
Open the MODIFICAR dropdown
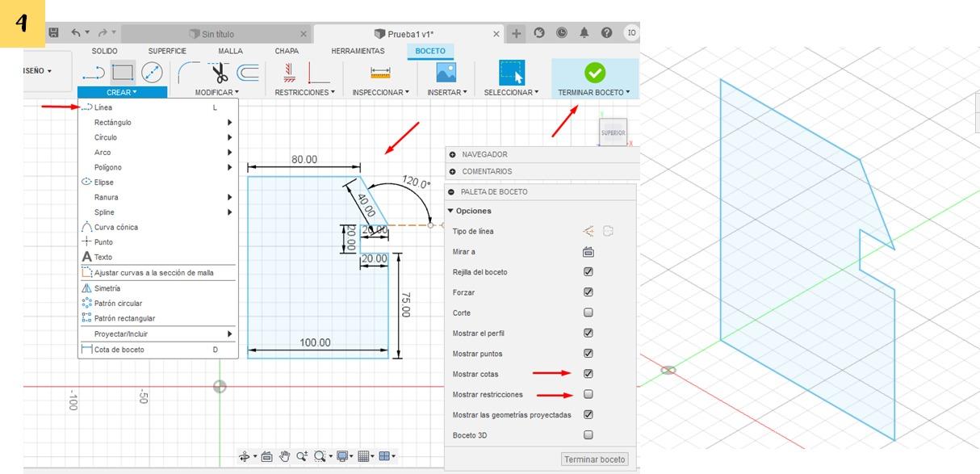217,92
